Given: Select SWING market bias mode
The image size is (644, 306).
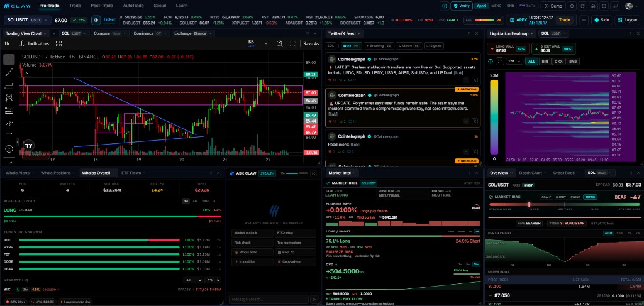Looking at the screenshot, I should [x=575, y=197].
